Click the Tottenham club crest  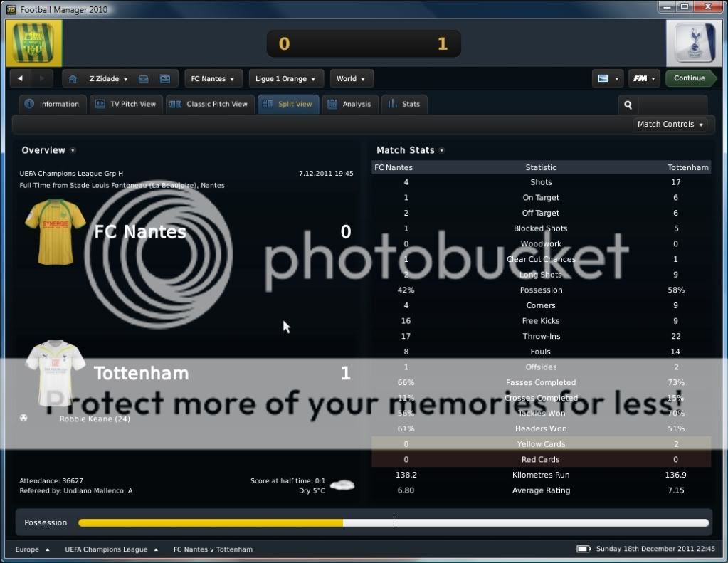click(694, 43)
